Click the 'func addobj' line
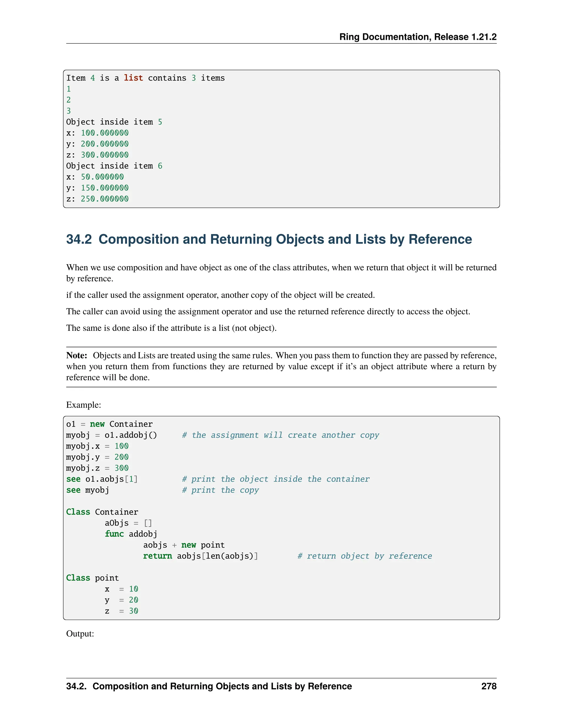The image size is (563, 728). 131,534
